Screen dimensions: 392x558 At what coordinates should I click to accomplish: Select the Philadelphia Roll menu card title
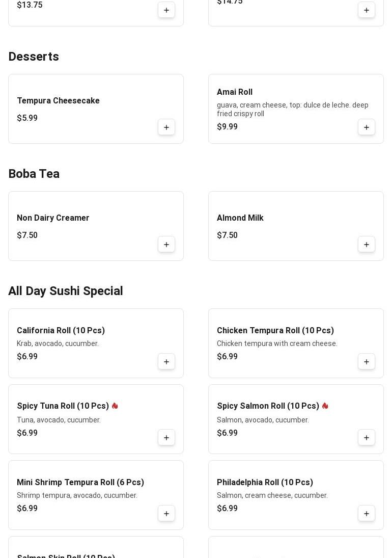[x=265, y=483]
